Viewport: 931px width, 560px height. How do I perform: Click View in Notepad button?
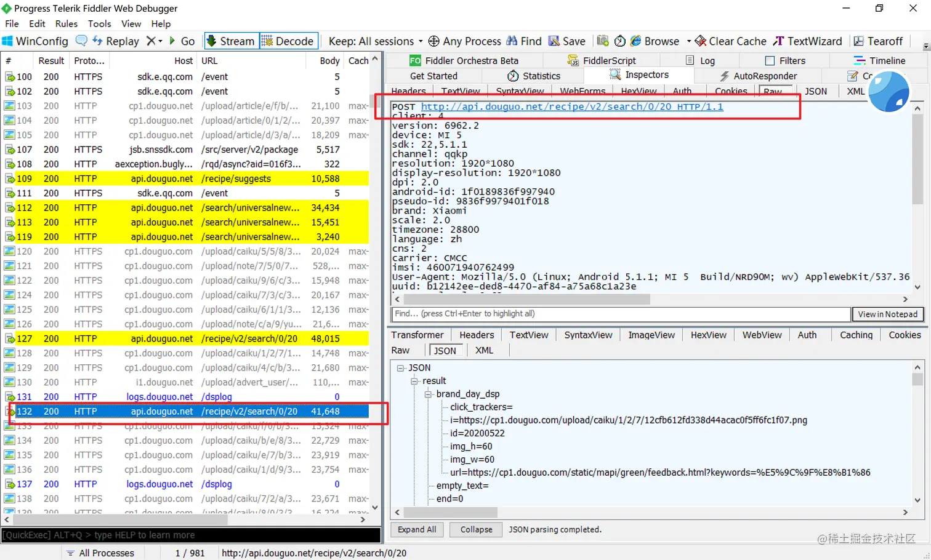point(887,314)
